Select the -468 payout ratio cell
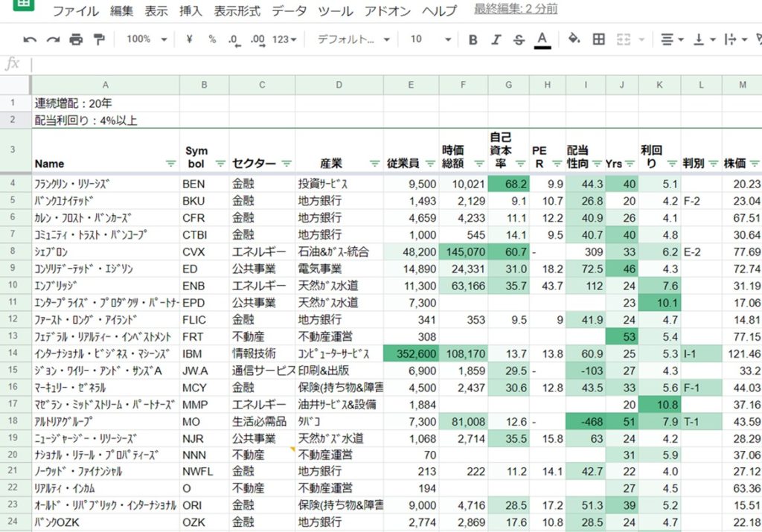 tap(586, 421)
